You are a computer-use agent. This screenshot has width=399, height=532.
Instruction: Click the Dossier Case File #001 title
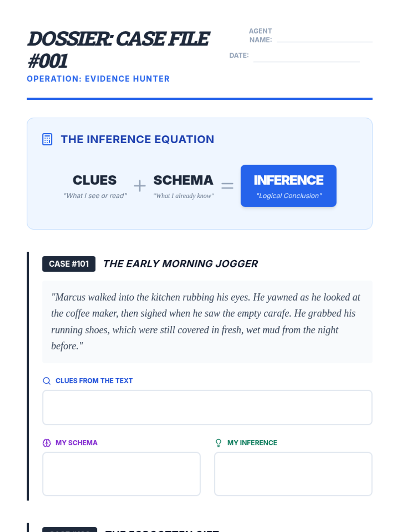point(118,50)
